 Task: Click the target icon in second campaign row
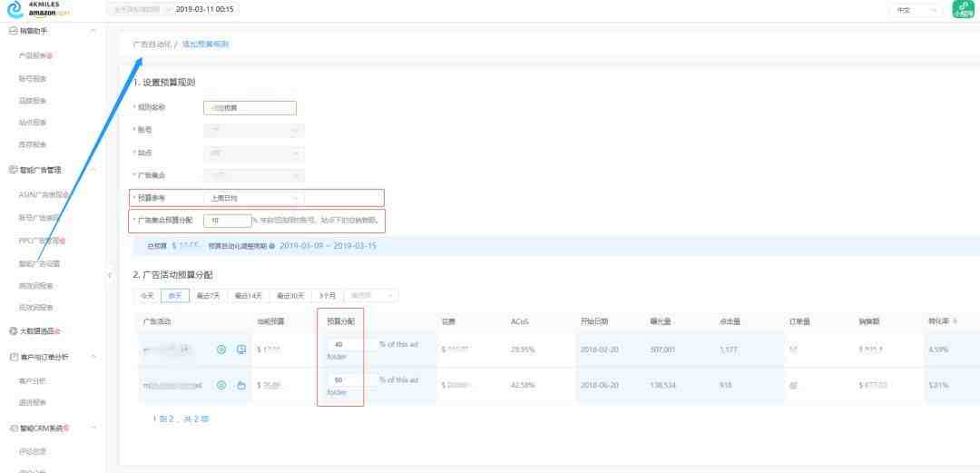tap(221, 385)
